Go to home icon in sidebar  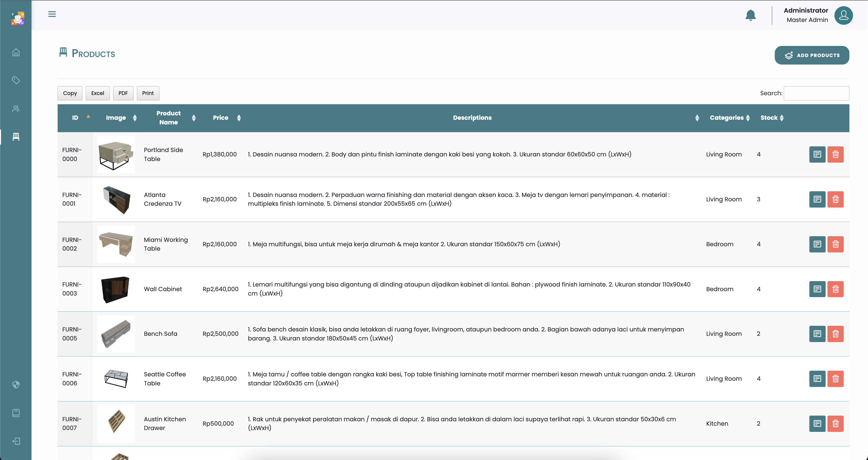pyautogui.click(x=16, y=53)
